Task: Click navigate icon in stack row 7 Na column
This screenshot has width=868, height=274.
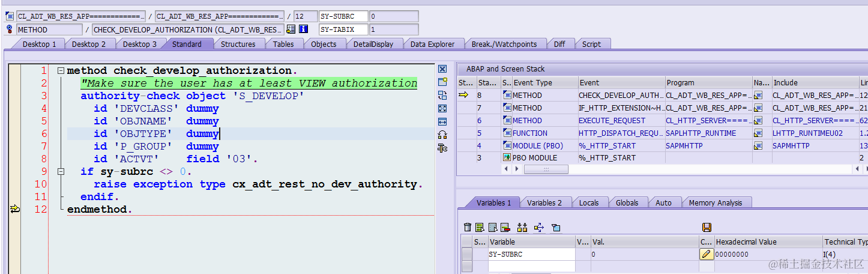Action: (758, 108)
